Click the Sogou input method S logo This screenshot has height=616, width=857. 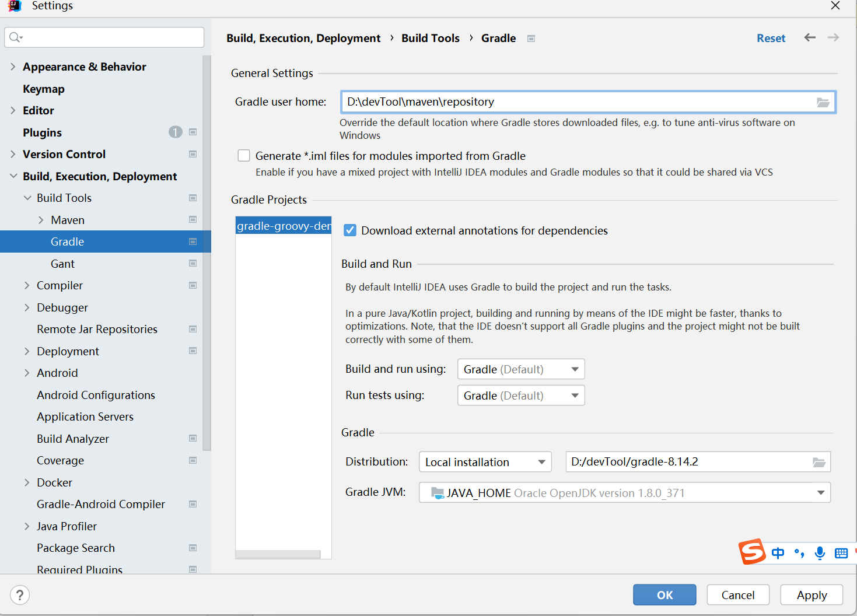(753, 551)
